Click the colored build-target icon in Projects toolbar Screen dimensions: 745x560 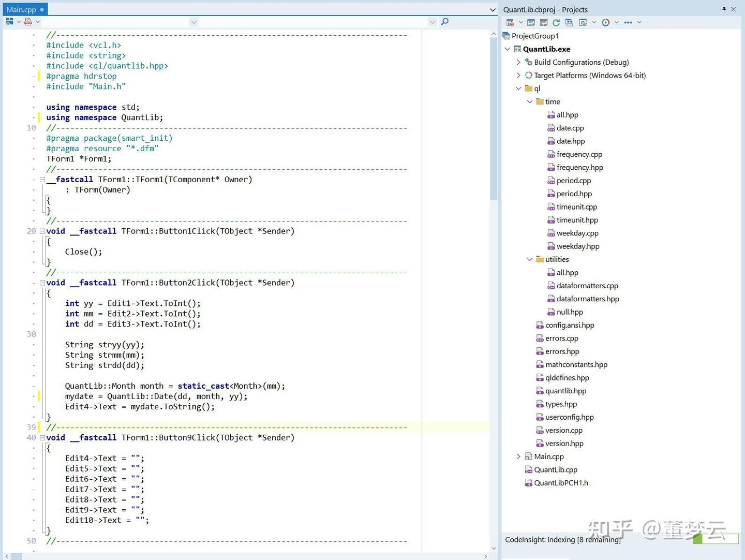point(605,22)
